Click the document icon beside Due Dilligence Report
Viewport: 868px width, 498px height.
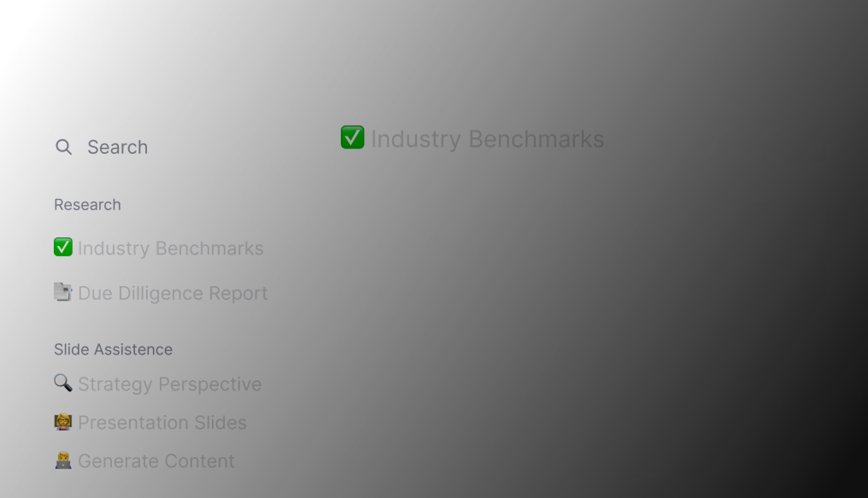point(62,292)
